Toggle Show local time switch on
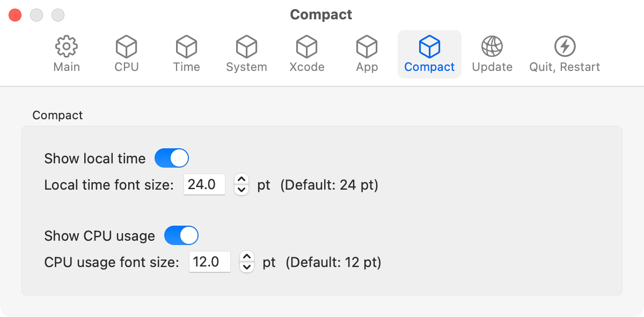This screenshot has width=644, height=317. click(172, 158)
